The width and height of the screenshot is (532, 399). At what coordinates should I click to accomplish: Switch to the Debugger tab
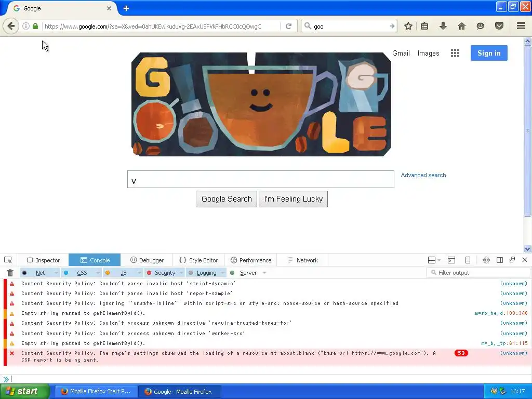coord(147,260)
